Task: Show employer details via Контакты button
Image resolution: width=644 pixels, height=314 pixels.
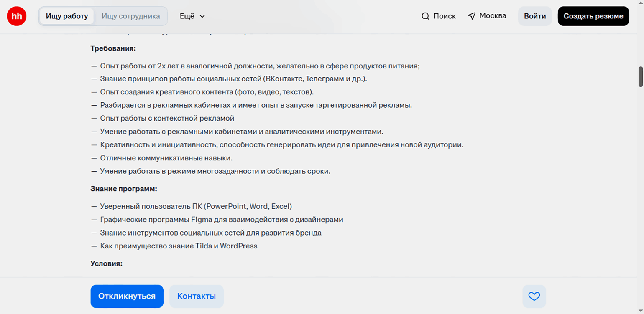Action: click(196, 296)
